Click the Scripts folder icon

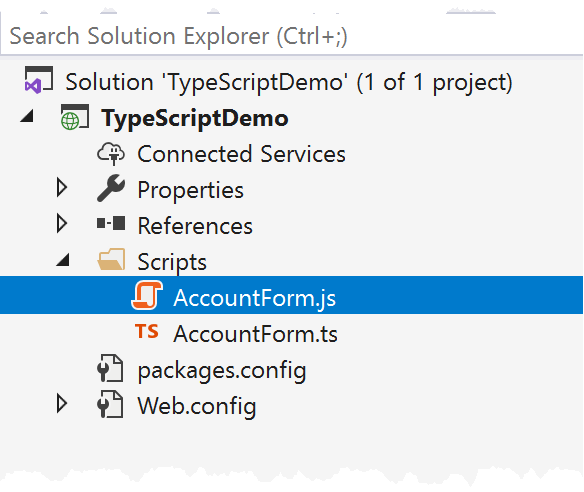111,259
